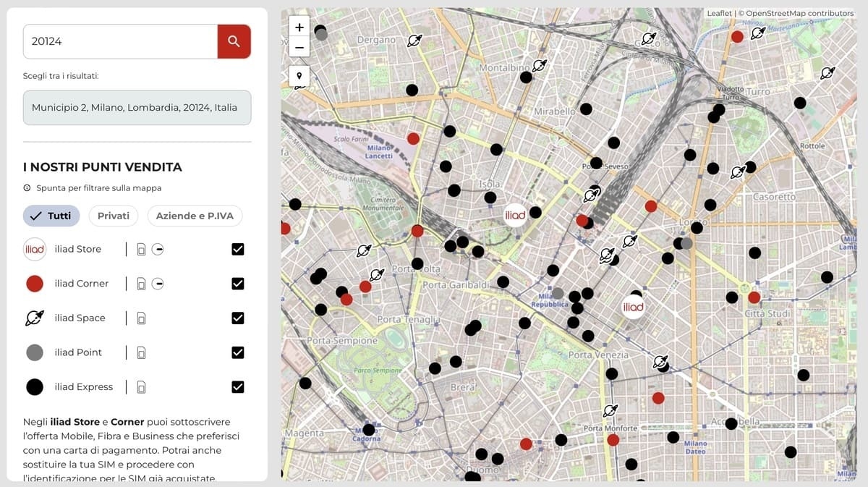Viewport: 868px width, 487px height.
Task: Click the SIM icon in iliad Point row
Action: point(141,353)
